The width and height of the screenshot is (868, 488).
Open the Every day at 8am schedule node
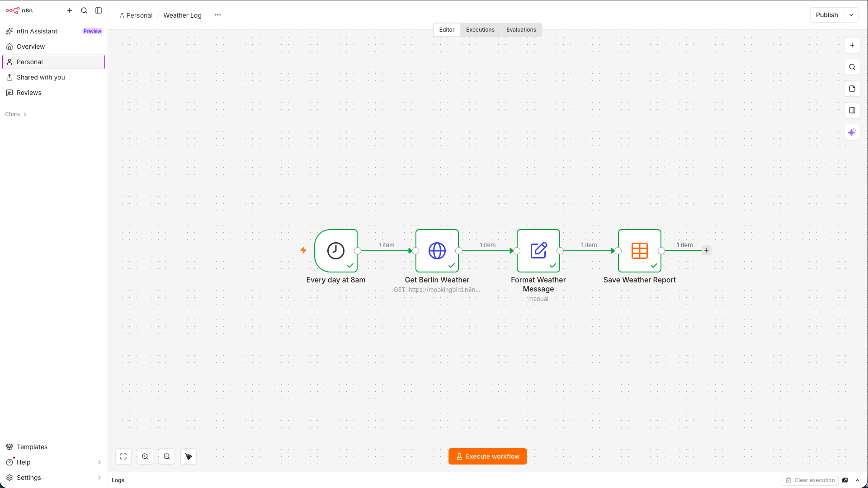[336, 251]
